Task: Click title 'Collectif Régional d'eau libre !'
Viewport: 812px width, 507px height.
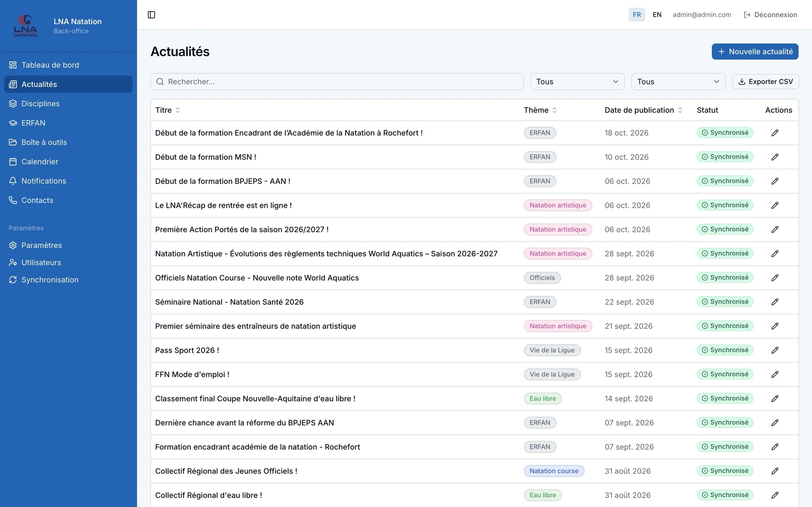Action: coord(208,495)
